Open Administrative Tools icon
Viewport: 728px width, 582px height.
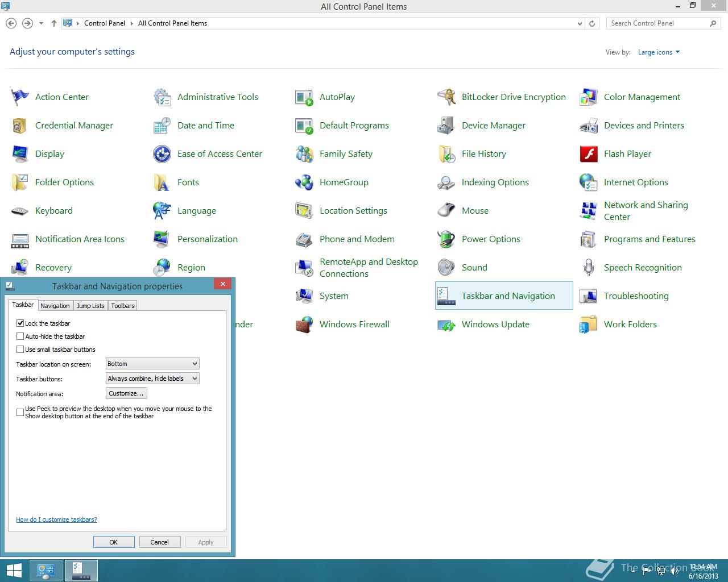[x=162, y=97]
